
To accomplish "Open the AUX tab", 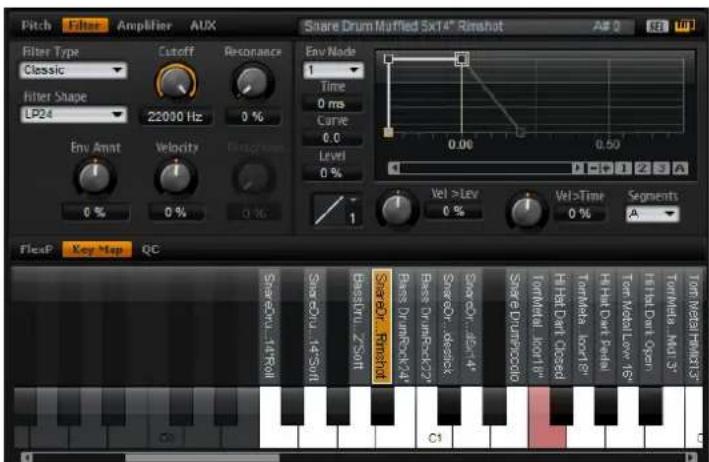I will click(203, 25).
